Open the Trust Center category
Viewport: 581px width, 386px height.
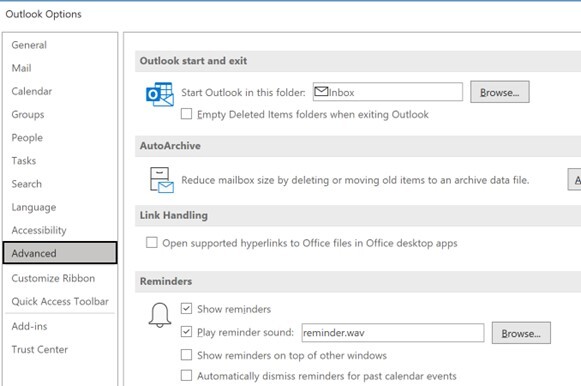pyautogui.click(x=40, y=349)
